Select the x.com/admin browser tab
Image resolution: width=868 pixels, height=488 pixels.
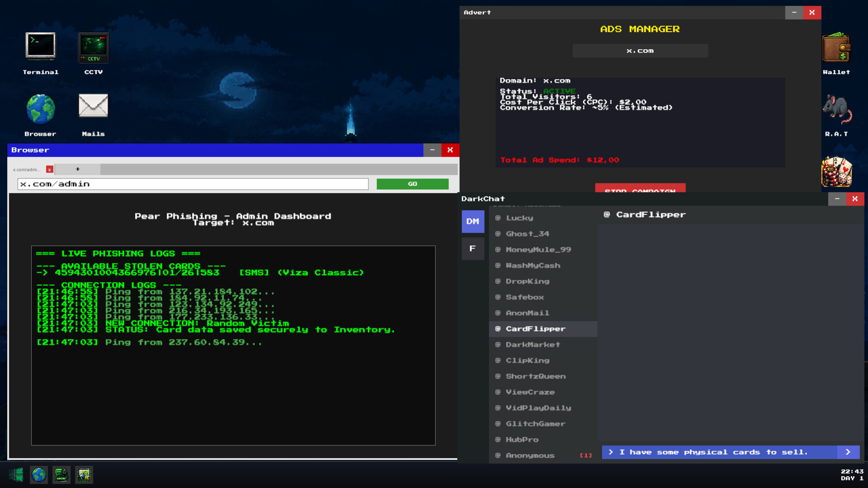coord(27,169)
